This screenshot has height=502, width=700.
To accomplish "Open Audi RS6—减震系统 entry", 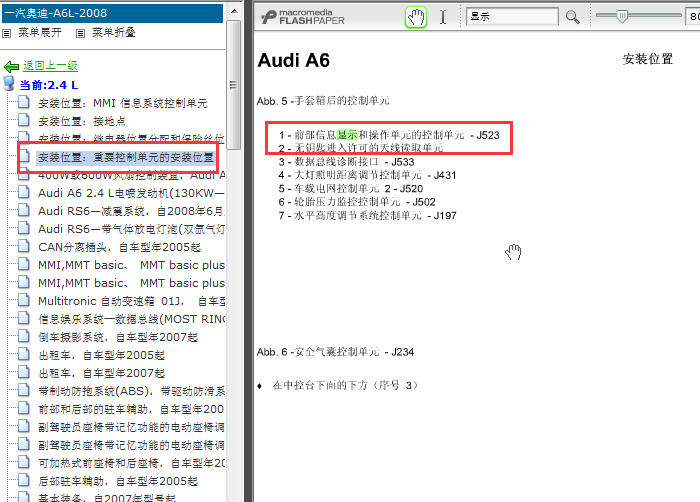I will tap(131, 211).
